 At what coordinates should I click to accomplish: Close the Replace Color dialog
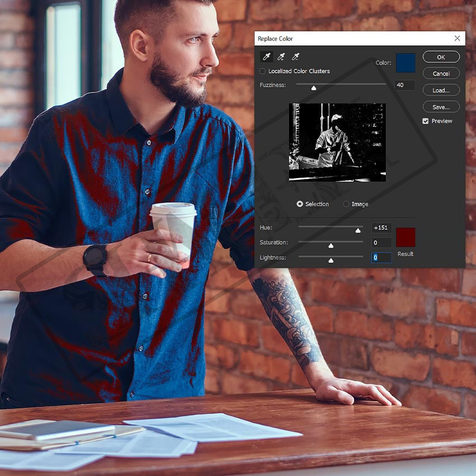(x=457, y=39)
